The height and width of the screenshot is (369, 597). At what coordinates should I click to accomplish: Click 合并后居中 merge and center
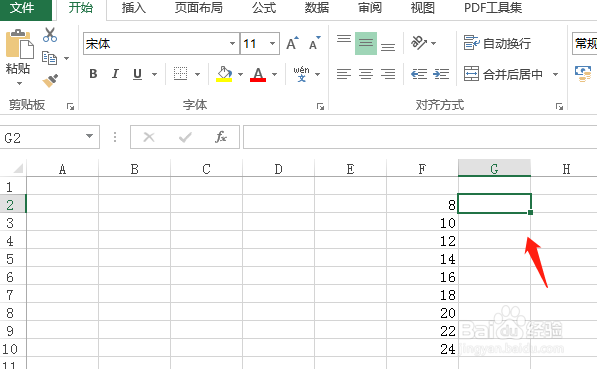pyautogui.click(x=503, y=74)
